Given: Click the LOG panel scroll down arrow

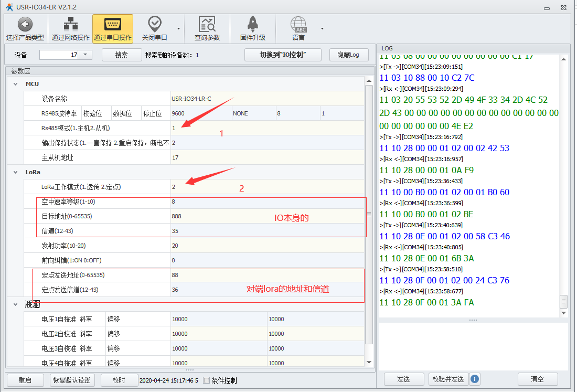Looking at the screenshot, I should [563, 313].
